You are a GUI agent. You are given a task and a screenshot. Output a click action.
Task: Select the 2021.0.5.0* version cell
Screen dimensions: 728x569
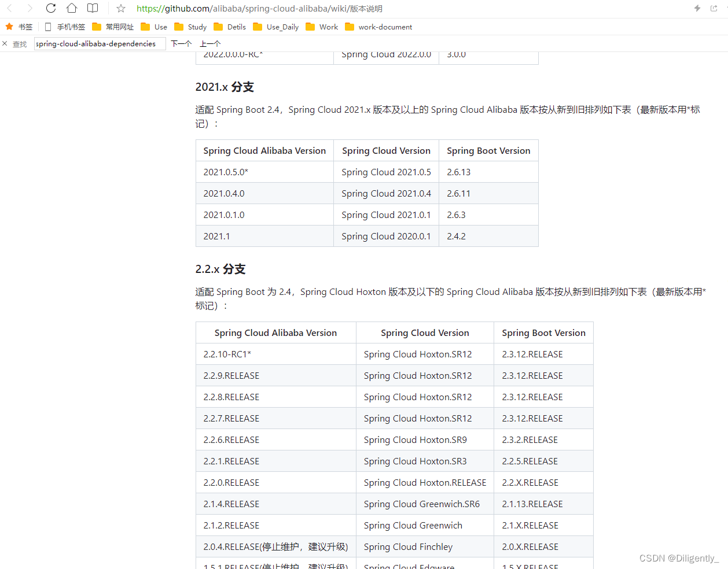click(264, 172)
